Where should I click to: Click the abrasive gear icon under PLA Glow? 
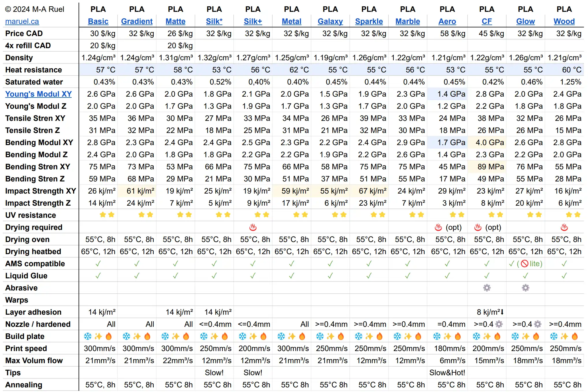[525, 288]
